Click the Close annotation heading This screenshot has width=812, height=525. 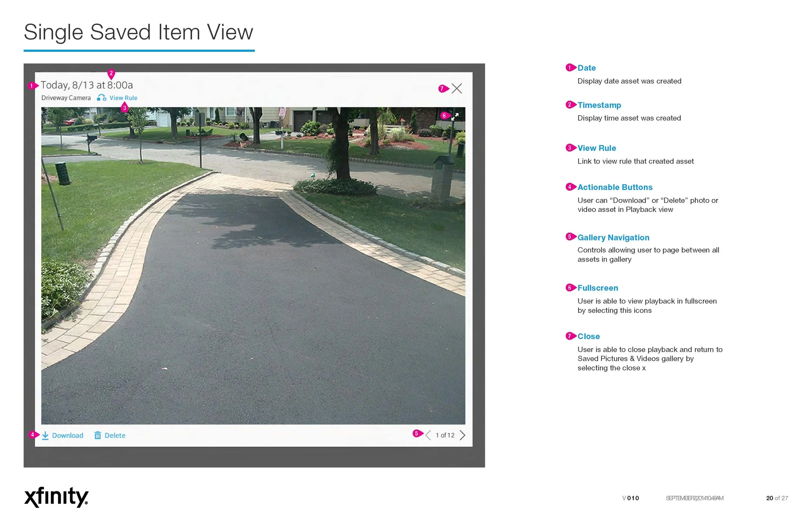(x=589, y=336)
